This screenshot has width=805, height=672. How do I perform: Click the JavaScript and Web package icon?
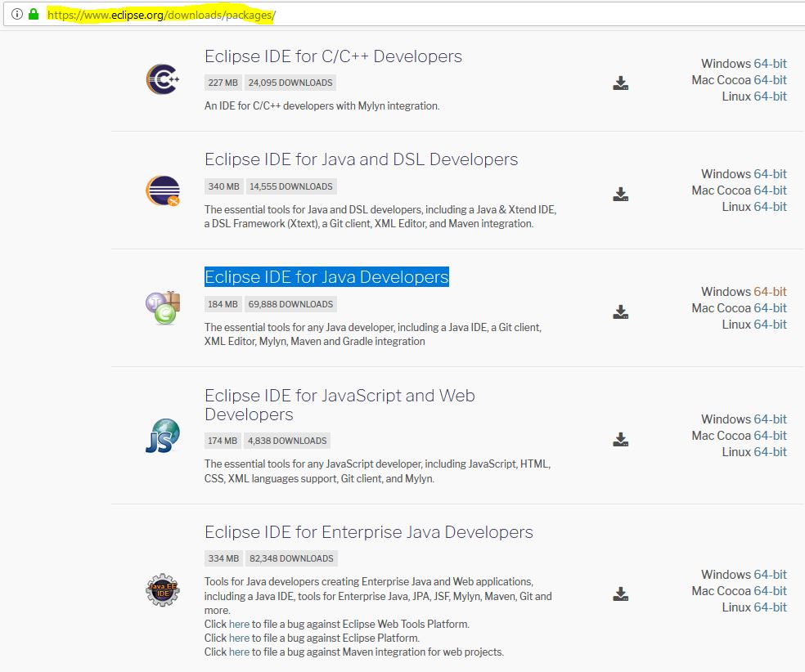point(162,436)
